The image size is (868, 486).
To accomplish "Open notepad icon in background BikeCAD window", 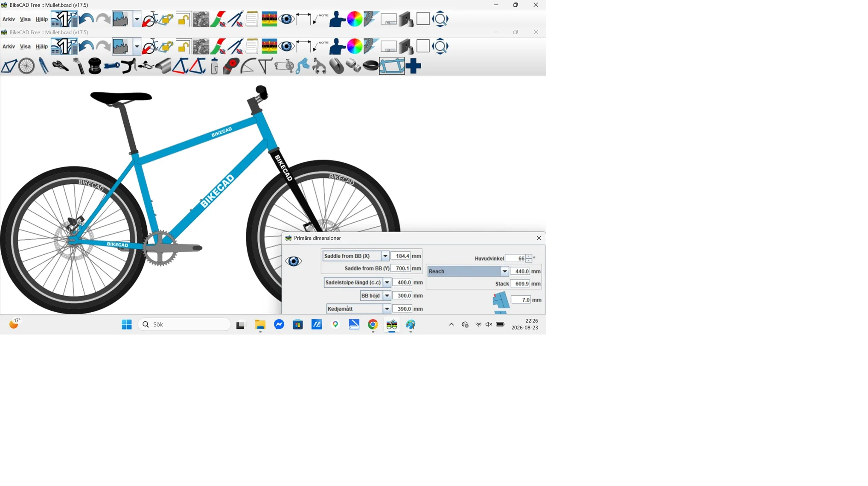I will (252, 19).
